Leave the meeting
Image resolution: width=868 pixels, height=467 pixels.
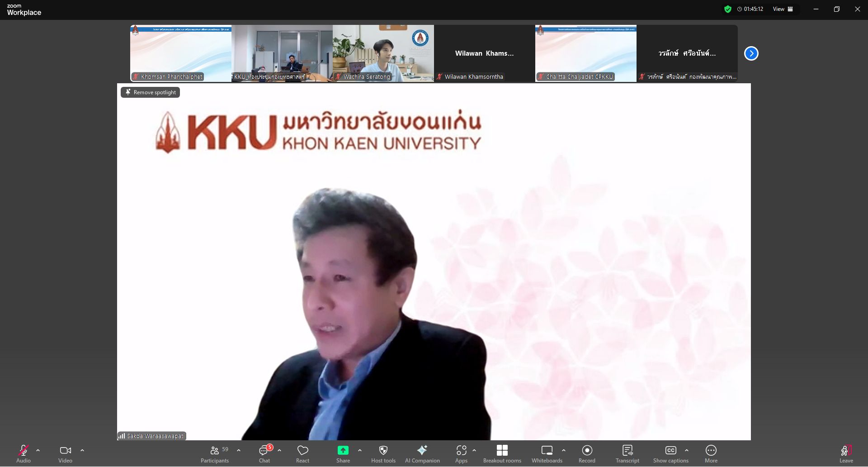[846, 454]
